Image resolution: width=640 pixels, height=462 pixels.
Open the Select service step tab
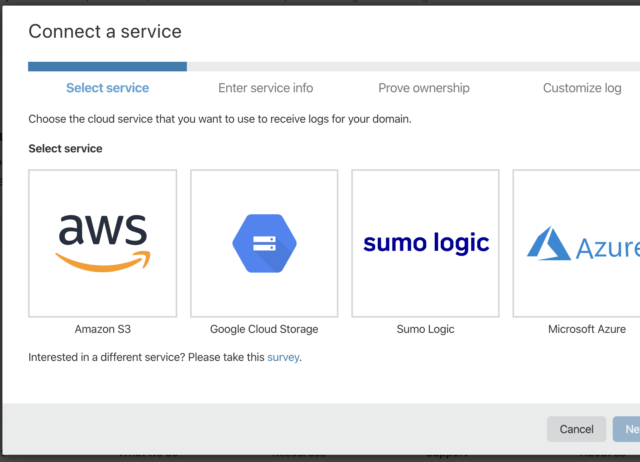point(107,88)
